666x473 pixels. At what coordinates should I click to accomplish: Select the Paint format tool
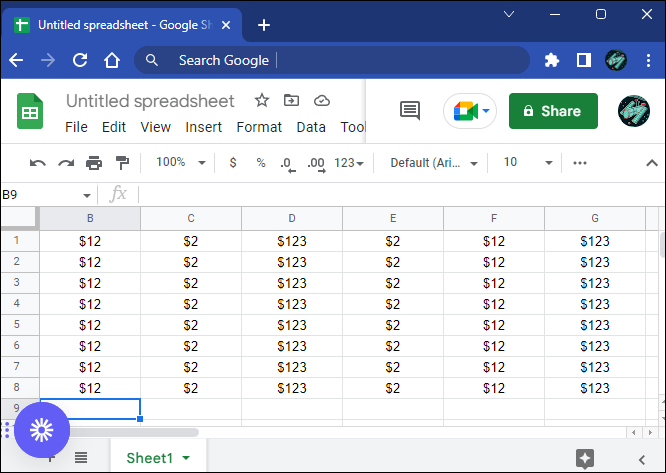[122, 163]
